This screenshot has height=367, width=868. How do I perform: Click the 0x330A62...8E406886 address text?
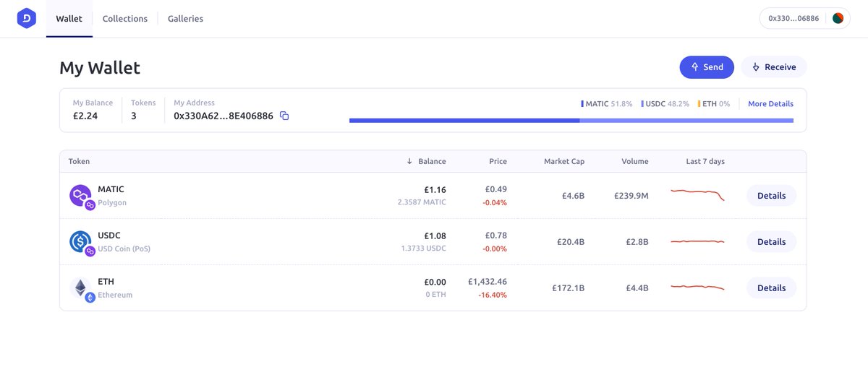point(224,116)
